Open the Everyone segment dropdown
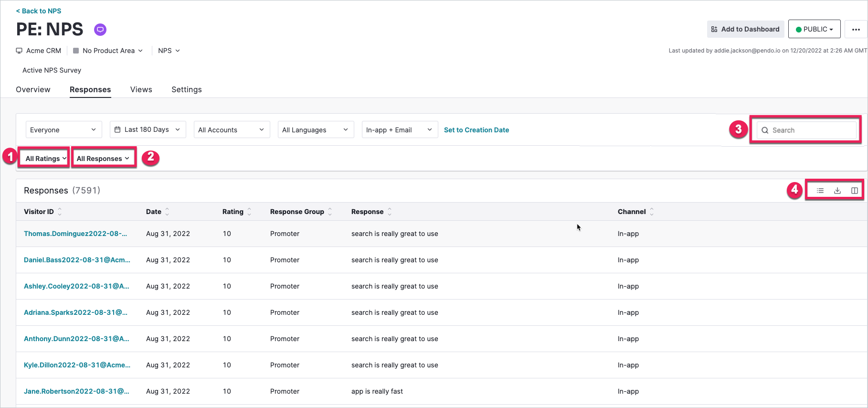868x408 pixels. [x=64, y=129]
